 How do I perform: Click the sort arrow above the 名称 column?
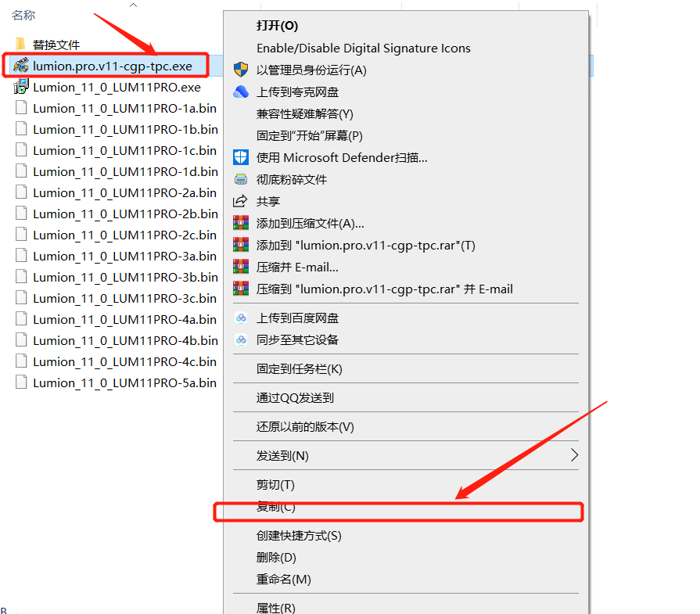coord(132,5)
